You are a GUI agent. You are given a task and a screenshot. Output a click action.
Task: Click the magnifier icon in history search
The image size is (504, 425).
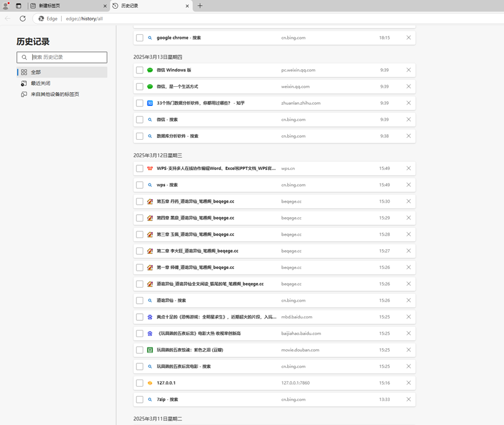pyautogui.click(x=24, y=57)
